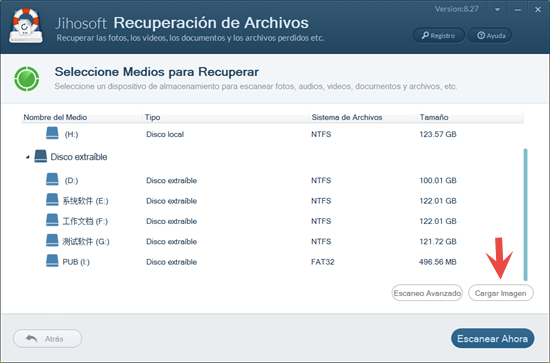The width and height of the screenshot is (550, 363).
Task: Select the (D:) drive label
Action: (x=71, y=181)
